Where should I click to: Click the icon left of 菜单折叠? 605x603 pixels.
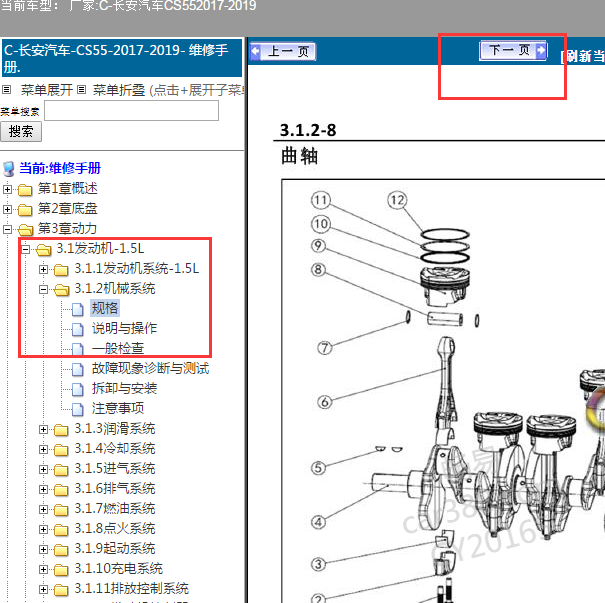point(81,90)
